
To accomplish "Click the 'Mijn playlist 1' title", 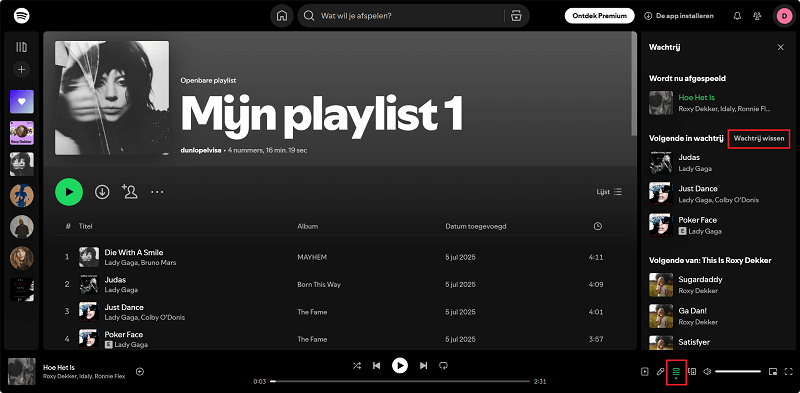I will [x=321, y=114].
